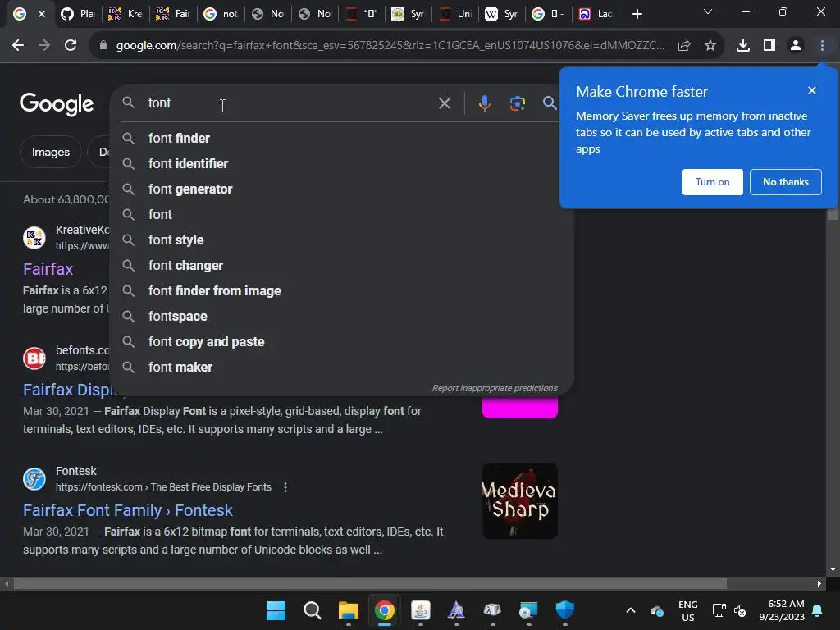Open the clock showing 6:52 AM

click(782, 610)
